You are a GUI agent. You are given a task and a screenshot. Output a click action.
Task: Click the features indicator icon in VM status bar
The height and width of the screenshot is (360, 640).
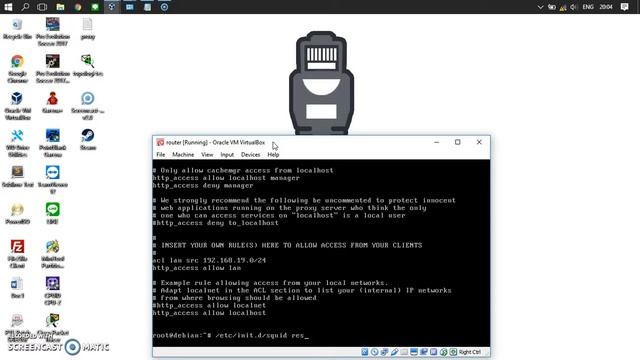point(433,352)
